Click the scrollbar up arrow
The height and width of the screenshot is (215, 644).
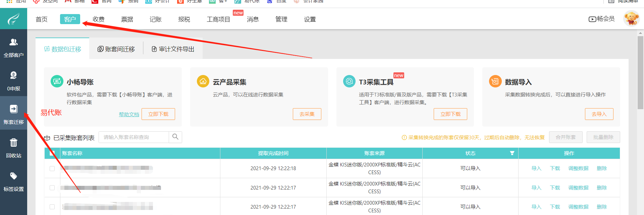640,33
